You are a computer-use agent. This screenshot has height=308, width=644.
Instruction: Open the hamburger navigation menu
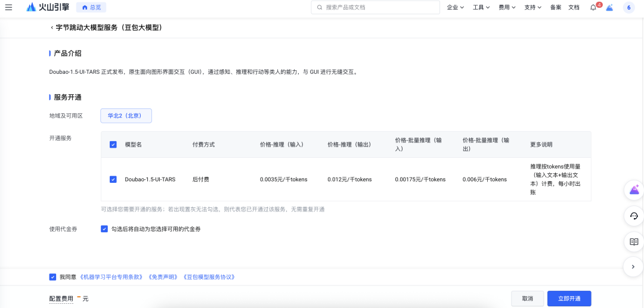(8, 7)
